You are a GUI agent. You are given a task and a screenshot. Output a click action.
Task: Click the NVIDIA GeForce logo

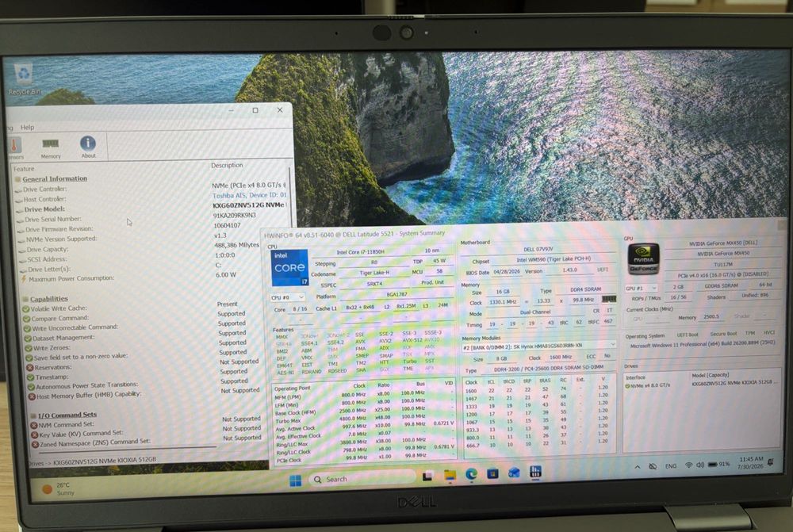643,259
